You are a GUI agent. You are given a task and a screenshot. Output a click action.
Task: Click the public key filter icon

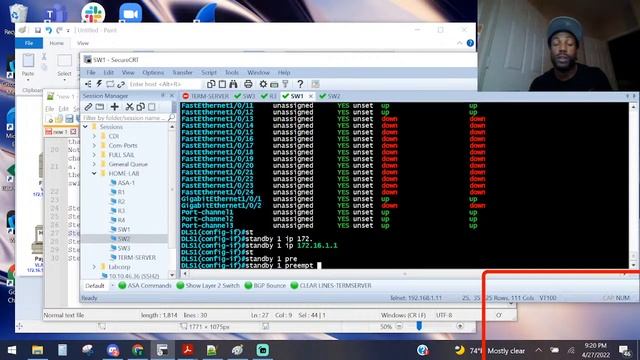click(285, 84)
